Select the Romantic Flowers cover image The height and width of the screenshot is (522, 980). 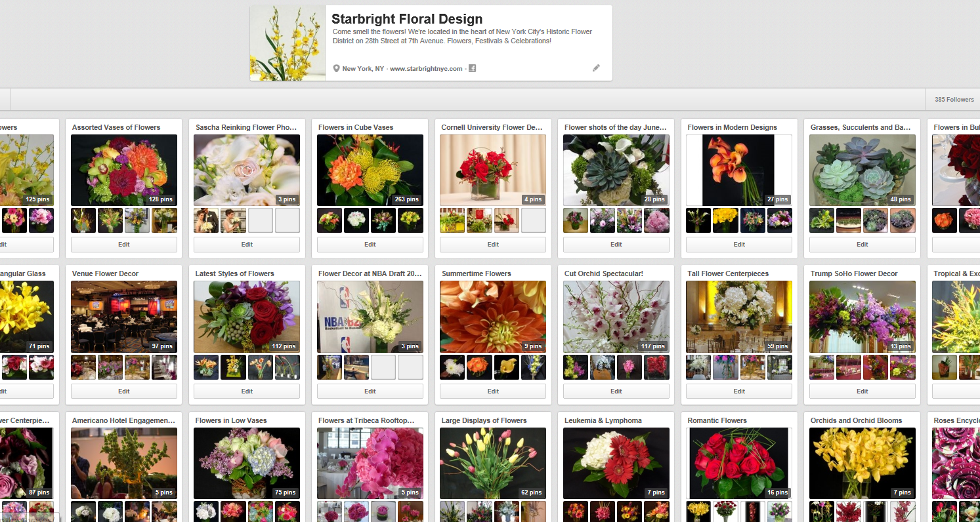point(739,463)
